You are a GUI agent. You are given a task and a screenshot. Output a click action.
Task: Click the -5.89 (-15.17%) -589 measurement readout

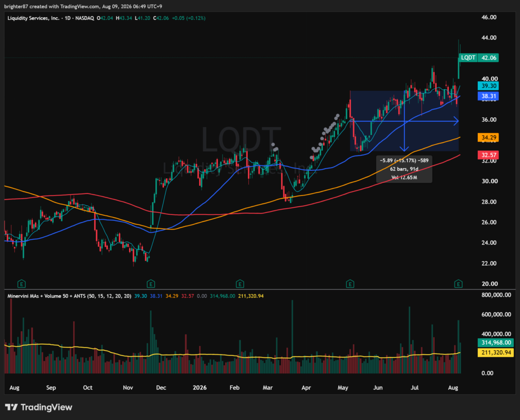tap(404, 160)
